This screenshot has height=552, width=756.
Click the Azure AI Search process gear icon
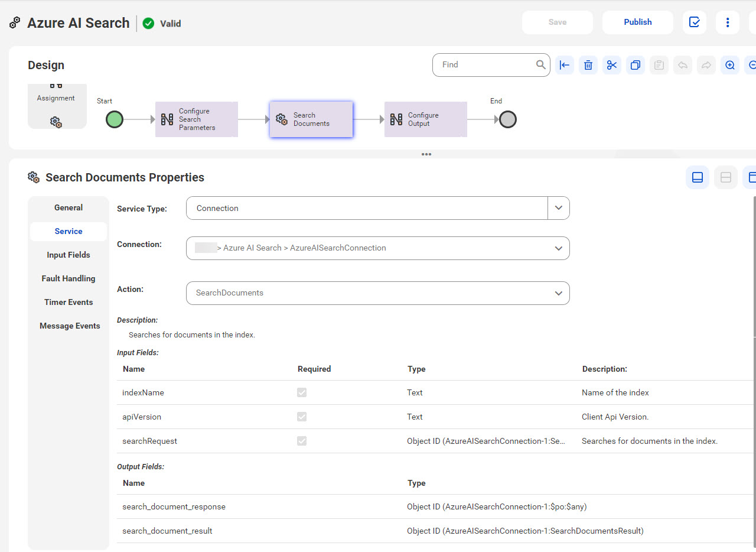coord(15,23)
